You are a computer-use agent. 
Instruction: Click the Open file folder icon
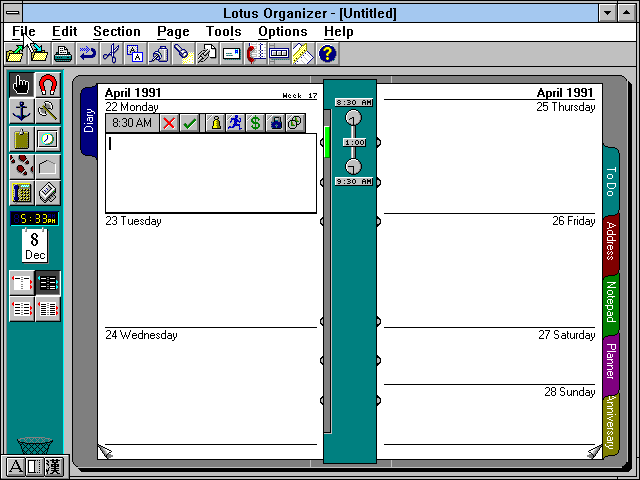click(x=16, y=54)
